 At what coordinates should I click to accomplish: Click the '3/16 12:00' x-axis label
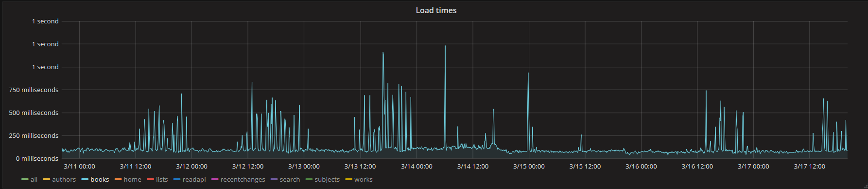[697, 167]
